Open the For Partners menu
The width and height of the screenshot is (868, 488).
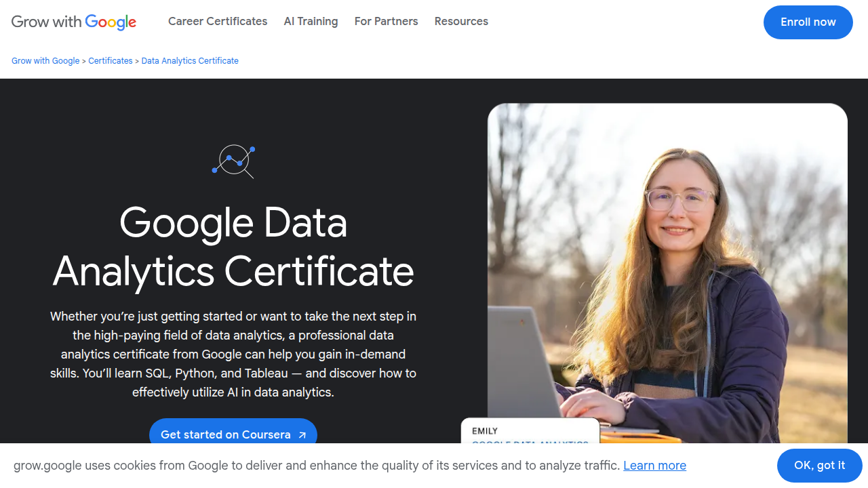pyautogui.click(x=386, y=22)
